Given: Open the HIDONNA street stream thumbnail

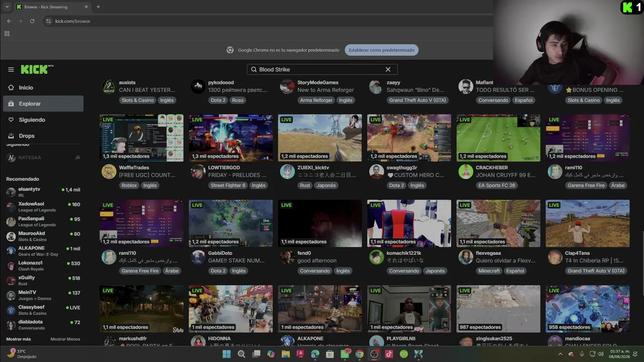Looking at the screenshot, I should pos(231,309).
